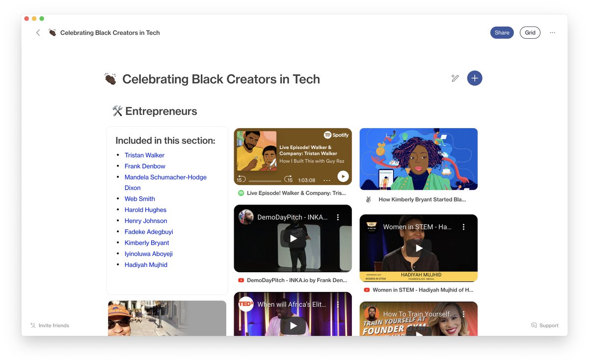Open the TEDx video options menu dots
Screen dimensions: 589x364
(338, 304)
